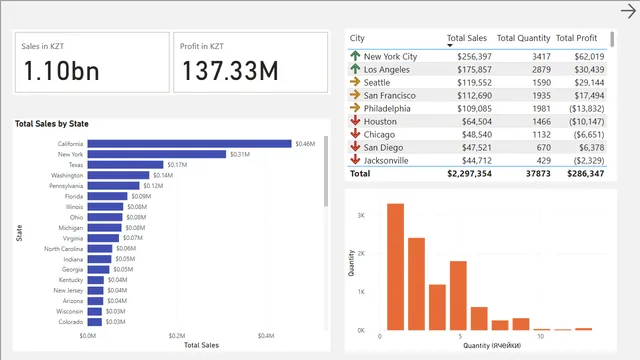Select the Ohio bar

click(x=105, y=217)
